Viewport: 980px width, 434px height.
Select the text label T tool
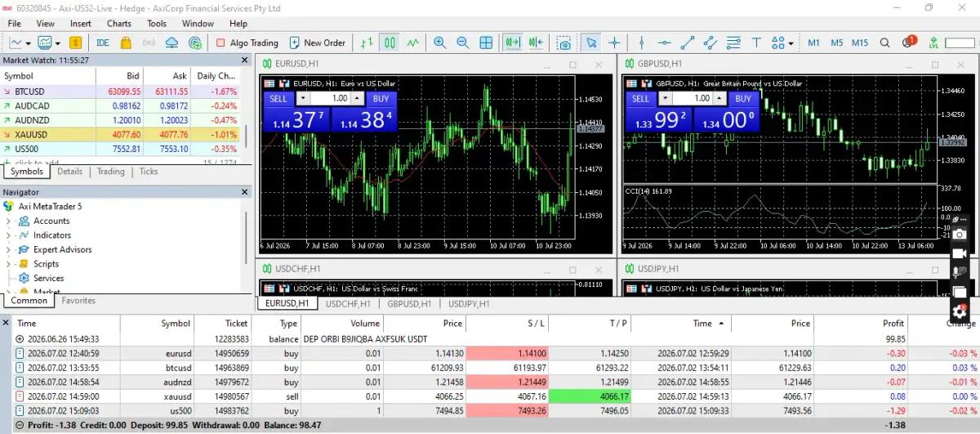pyautogui.click(x=756, y=43)
